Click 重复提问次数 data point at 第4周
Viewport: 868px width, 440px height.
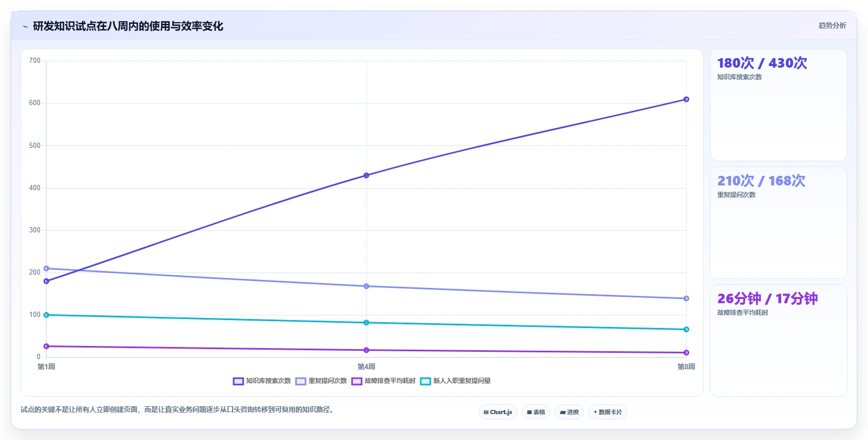pos(366,286)
